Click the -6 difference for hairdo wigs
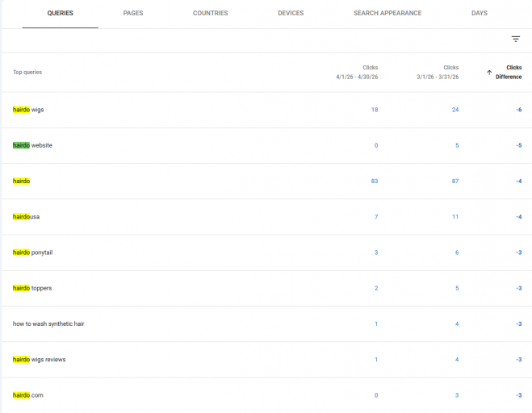This screenshot has width=532, height=413. (x=519, y=110)
